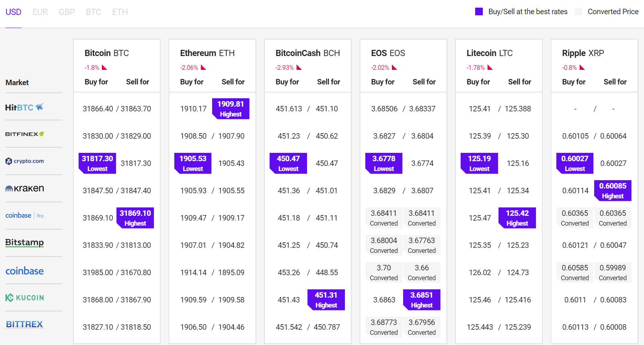Click Bitcoin HitBTC buy price 31866.40
Image resolution: width=644 pixels, height=345 pixels.
[x=98, y=109]
